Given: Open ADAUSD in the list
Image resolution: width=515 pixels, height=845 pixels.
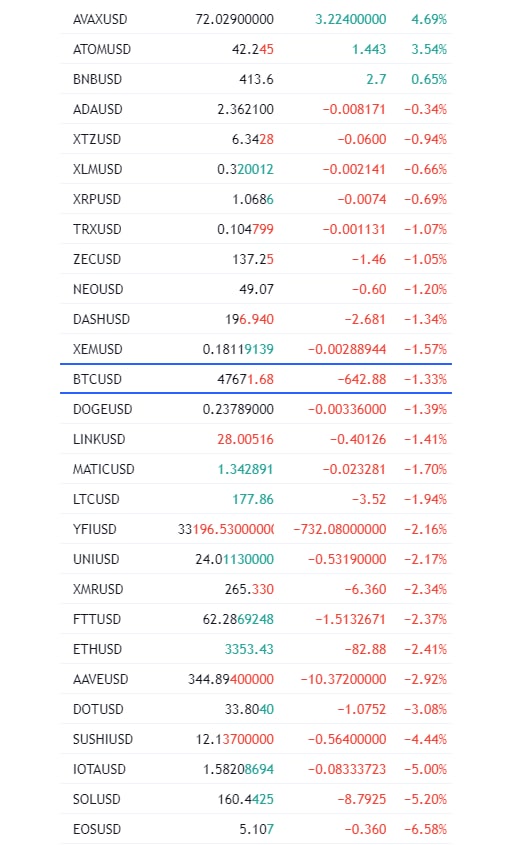Looking at the screenshot, I should tap(98, 109).
